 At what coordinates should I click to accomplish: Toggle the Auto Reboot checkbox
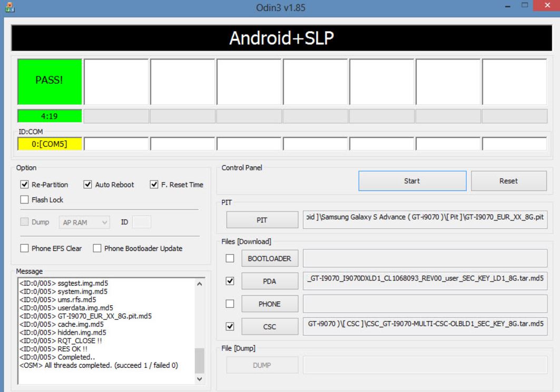point(87,184)
